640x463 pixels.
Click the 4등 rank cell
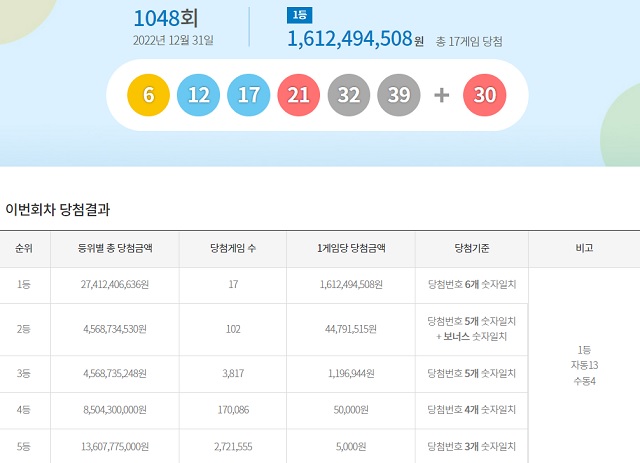click(24, 410)
